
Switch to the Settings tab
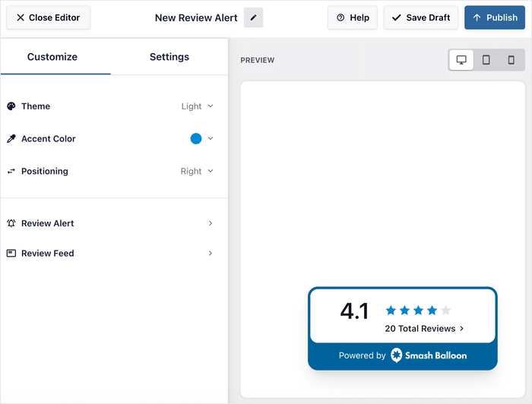pyautogui.click(x=169, y=57)
